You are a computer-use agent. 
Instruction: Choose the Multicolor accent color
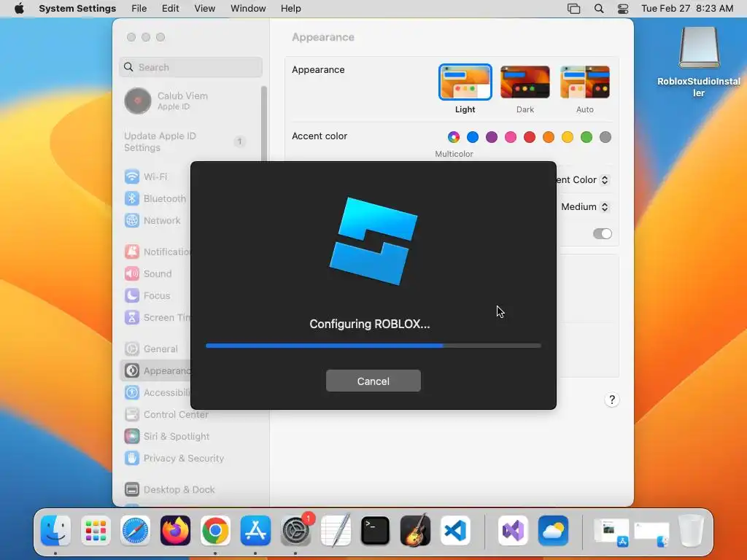[x=454, y=137]
